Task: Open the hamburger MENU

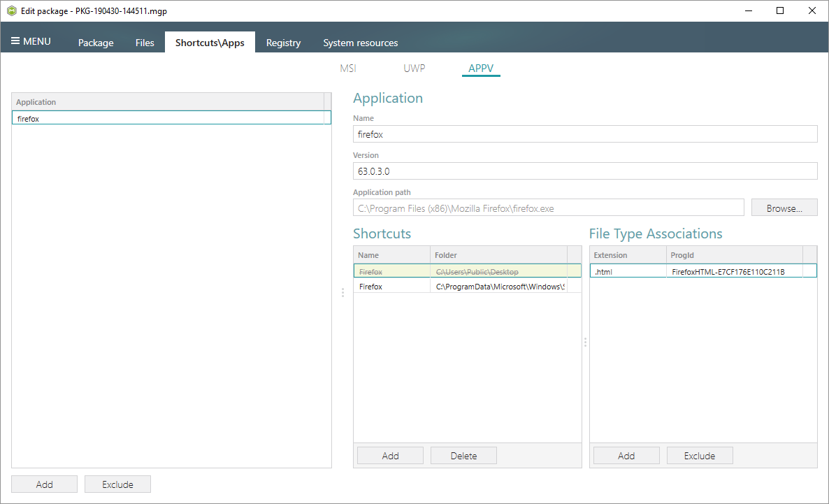Action: [x=31, y=41]
